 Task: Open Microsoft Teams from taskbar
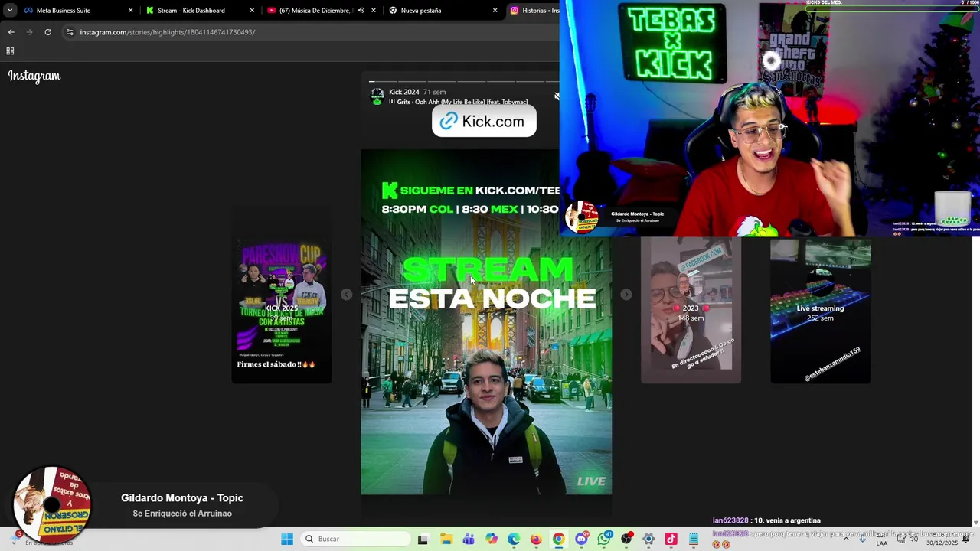coord(468,539)
